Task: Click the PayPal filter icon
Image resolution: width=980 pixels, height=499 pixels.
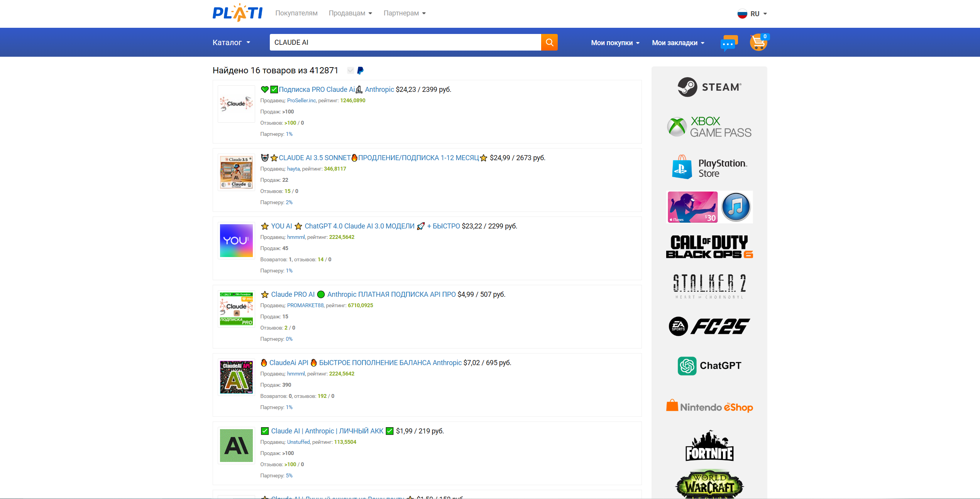Action: [x=360, y=71]
